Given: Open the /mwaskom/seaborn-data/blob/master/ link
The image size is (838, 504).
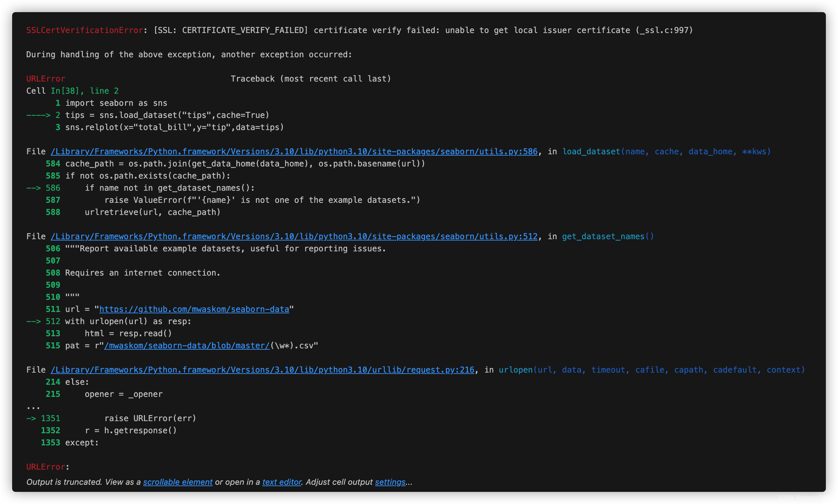Looking at the screenshot, I should [186, 345].
